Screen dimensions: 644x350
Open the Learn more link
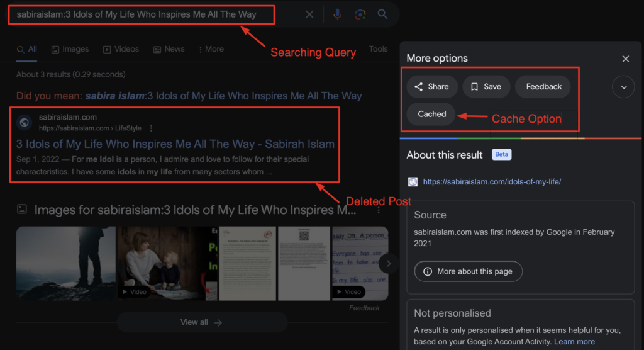574,342
